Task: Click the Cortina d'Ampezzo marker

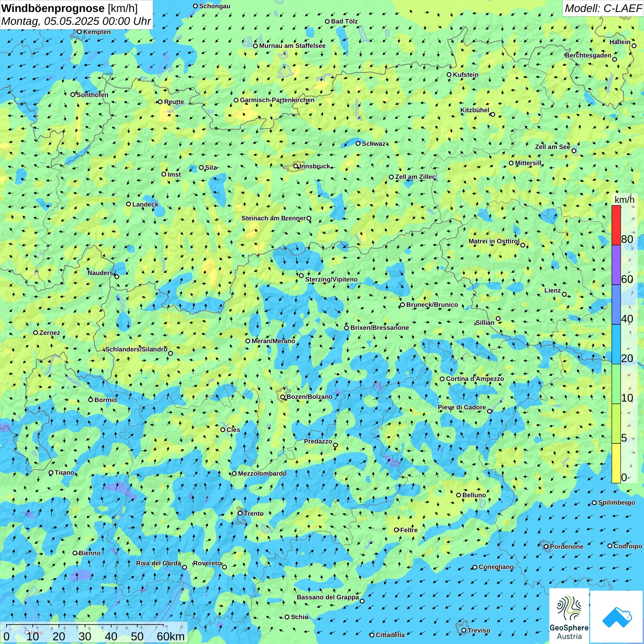Action: [443, 379]
